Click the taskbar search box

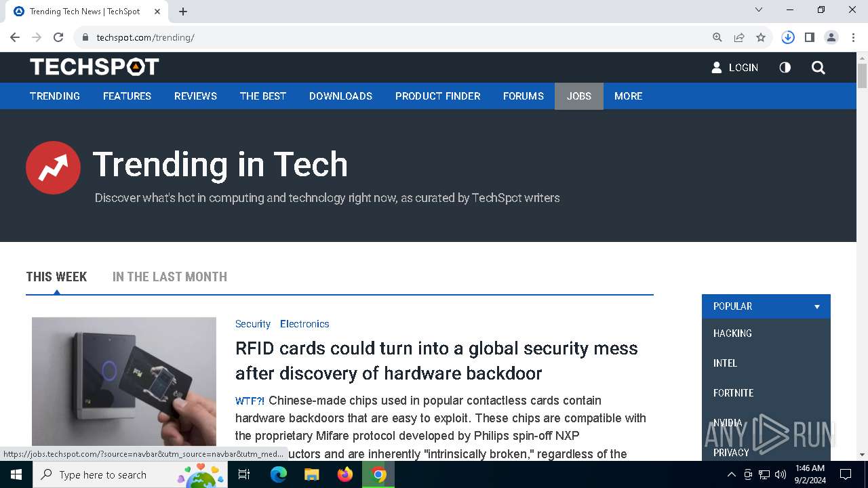tap(130, 474)
